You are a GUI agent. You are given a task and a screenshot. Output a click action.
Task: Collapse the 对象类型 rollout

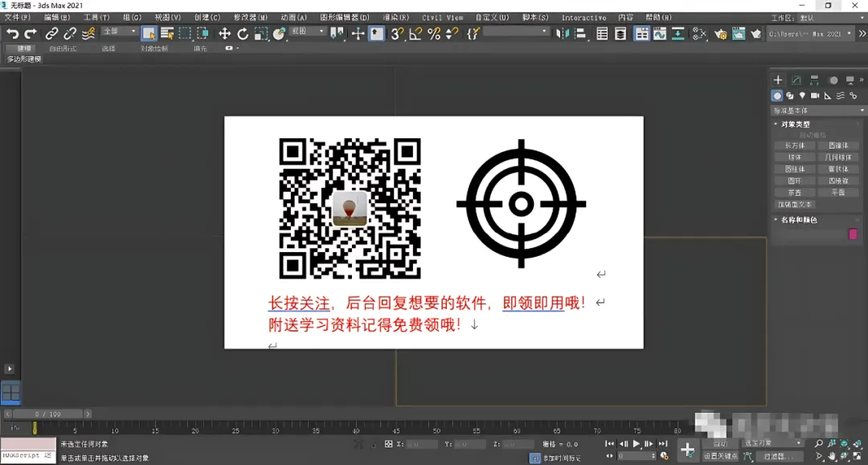click(x=794, y=124)
